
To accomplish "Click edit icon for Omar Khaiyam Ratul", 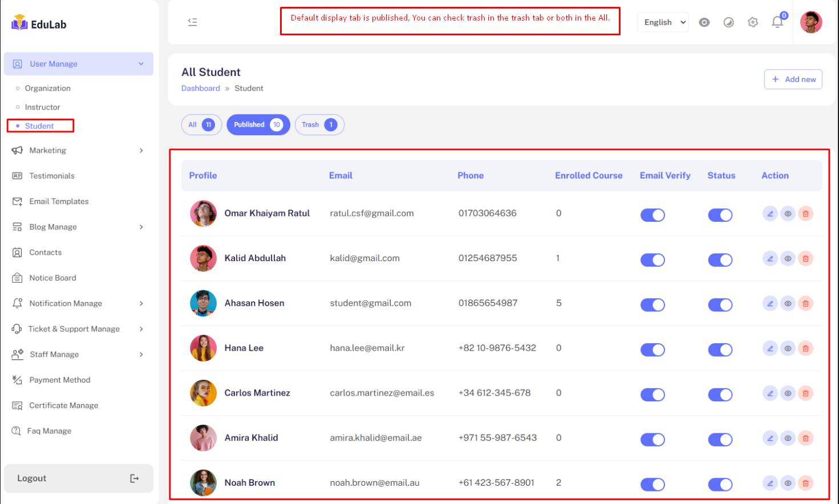I will 770,214.
